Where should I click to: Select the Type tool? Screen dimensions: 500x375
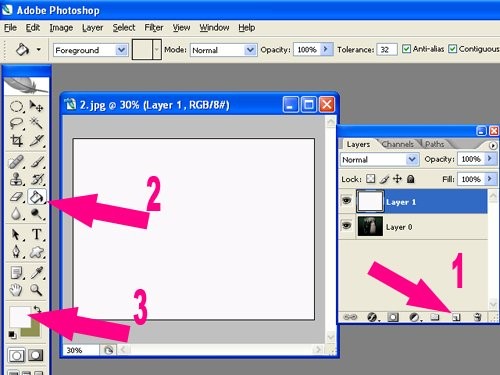point(37,234)
